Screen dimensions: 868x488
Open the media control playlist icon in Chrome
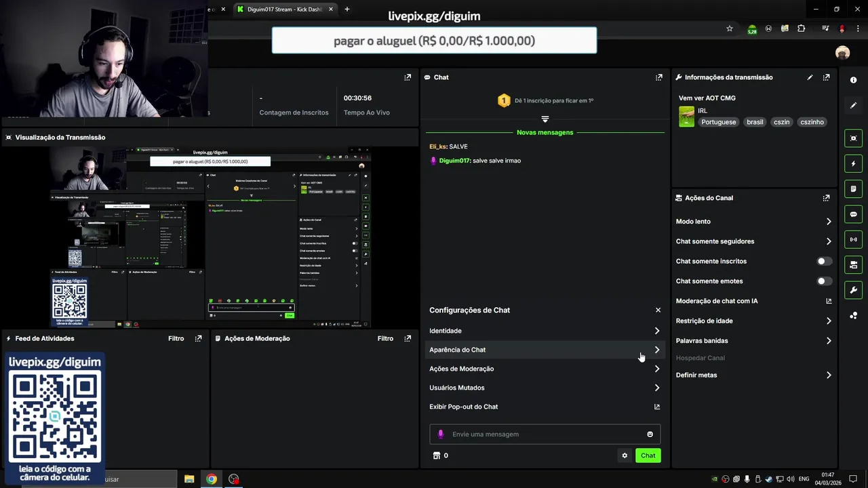pyautogui.click(x=825, y=28)
